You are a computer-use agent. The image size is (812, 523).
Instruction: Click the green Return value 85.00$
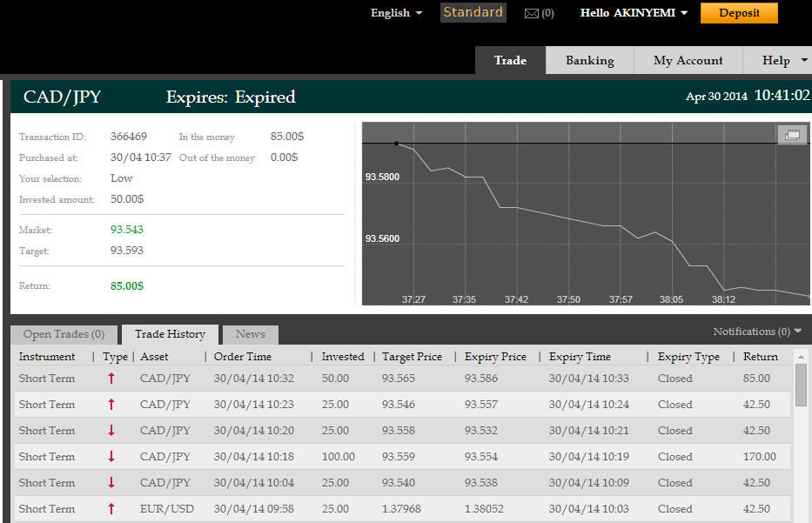[x=127, y=285]
